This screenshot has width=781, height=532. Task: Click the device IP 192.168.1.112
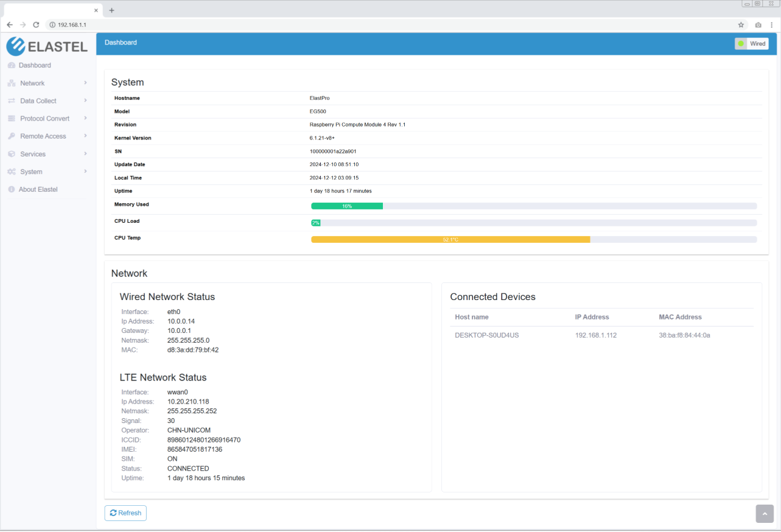click(596, 335)
